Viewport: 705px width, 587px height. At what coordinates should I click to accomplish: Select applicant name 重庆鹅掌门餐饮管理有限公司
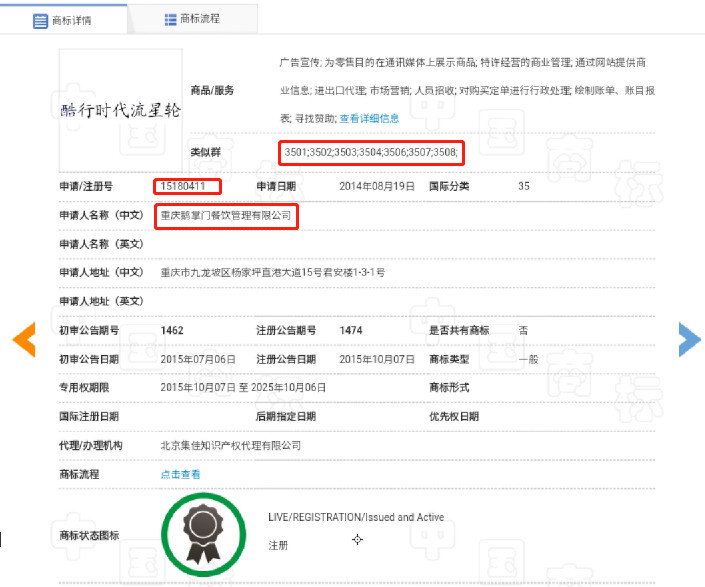pyautogui.click(x=226, y=216)
